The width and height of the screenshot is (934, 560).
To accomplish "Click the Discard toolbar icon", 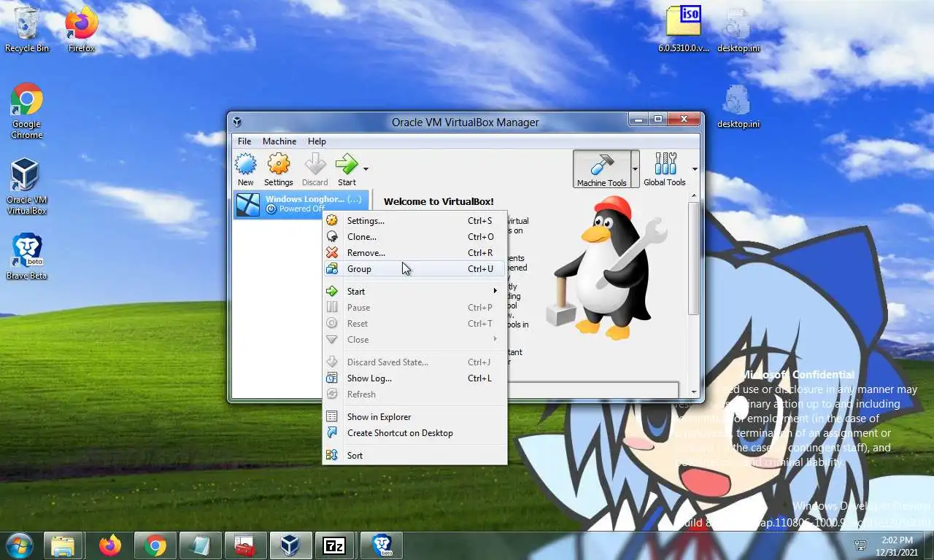I will [x=314, y=164].
